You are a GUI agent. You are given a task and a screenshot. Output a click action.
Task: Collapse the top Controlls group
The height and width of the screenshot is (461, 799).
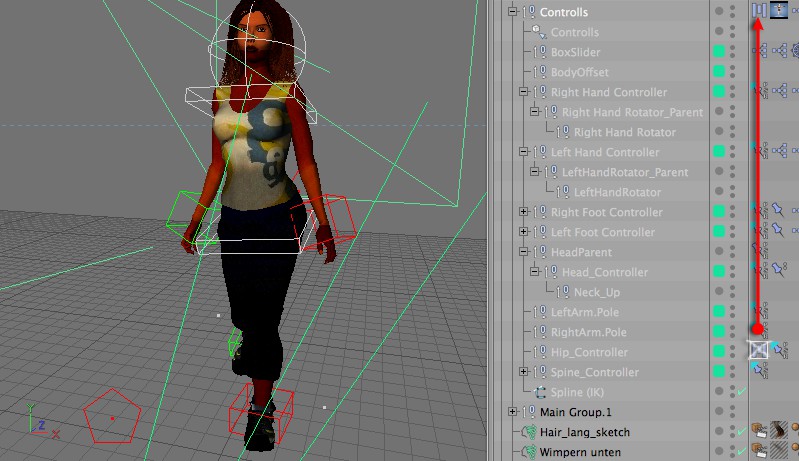513,11
